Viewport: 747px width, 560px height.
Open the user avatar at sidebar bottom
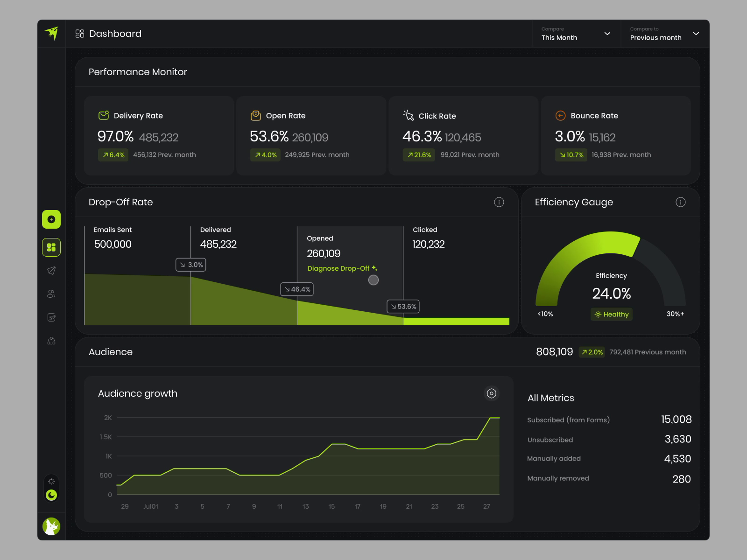51,526
